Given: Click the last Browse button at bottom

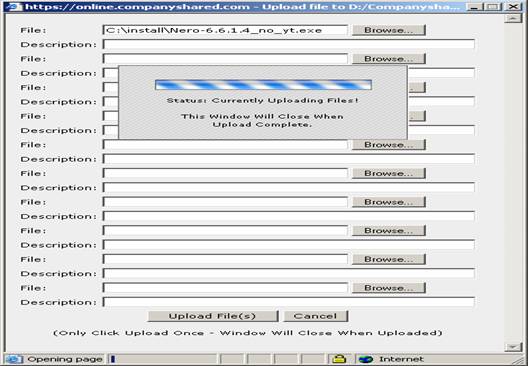Looking at the screenshot, I should point(389,288).
